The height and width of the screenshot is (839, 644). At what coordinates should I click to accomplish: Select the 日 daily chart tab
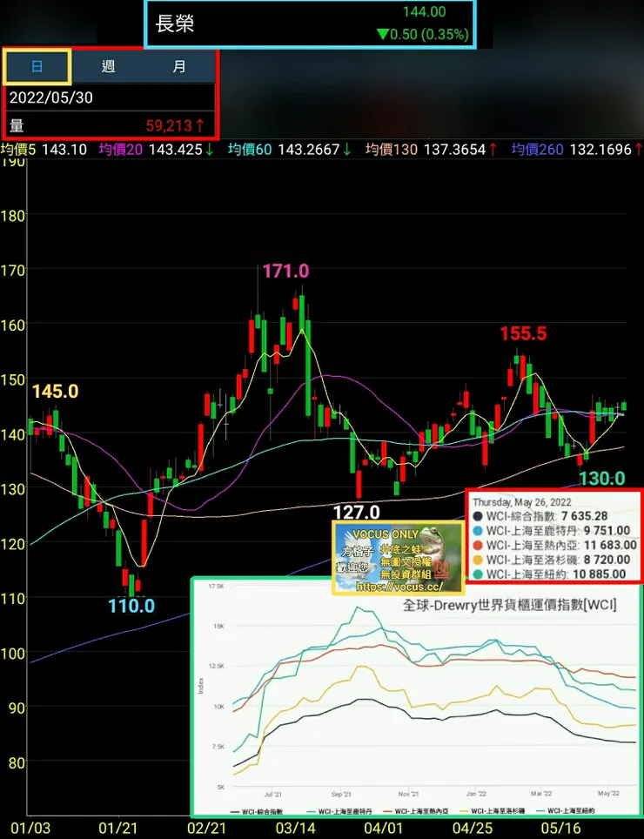coord(37,67)
